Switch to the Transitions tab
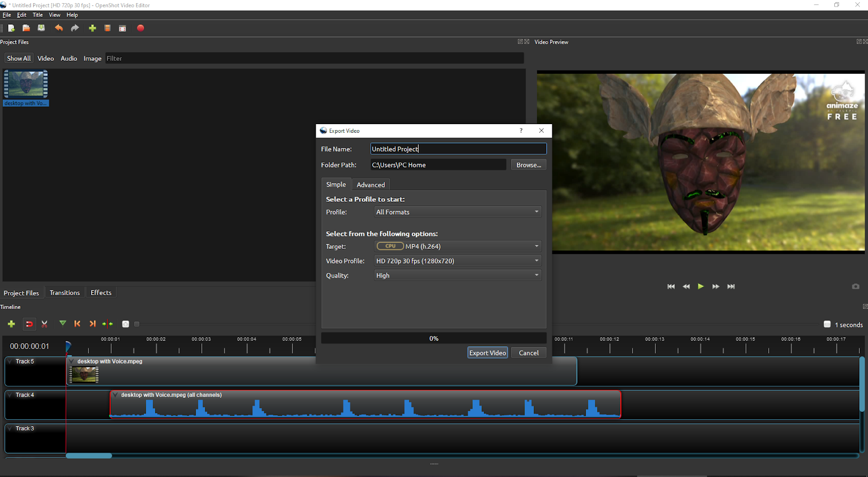 pyautogui.click(x=65, y=293)
